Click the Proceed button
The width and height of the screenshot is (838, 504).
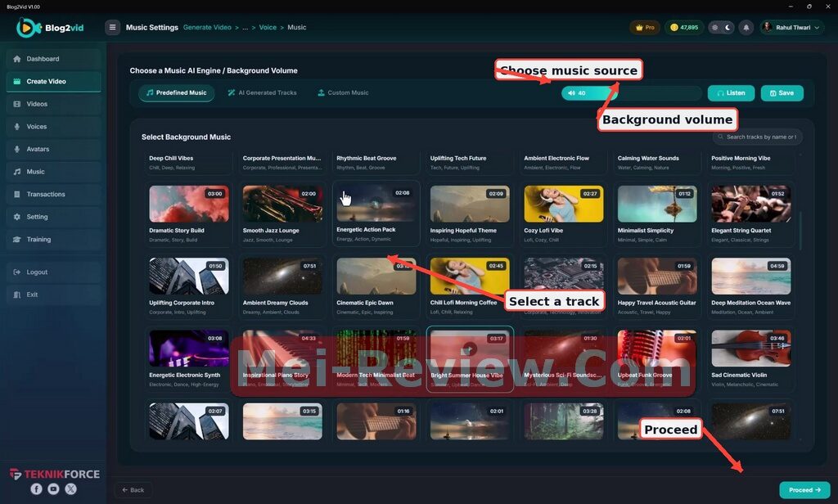tap(804, 489)
